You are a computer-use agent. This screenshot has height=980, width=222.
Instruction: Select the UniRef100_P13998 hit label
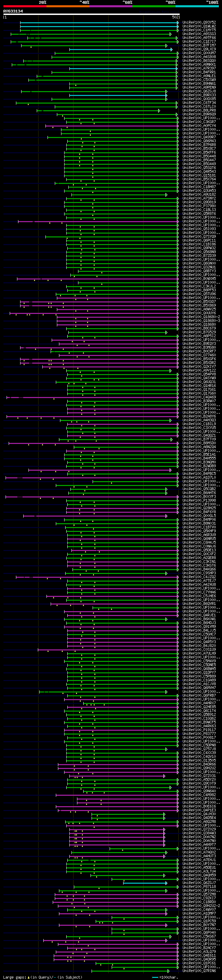[199, 500]
